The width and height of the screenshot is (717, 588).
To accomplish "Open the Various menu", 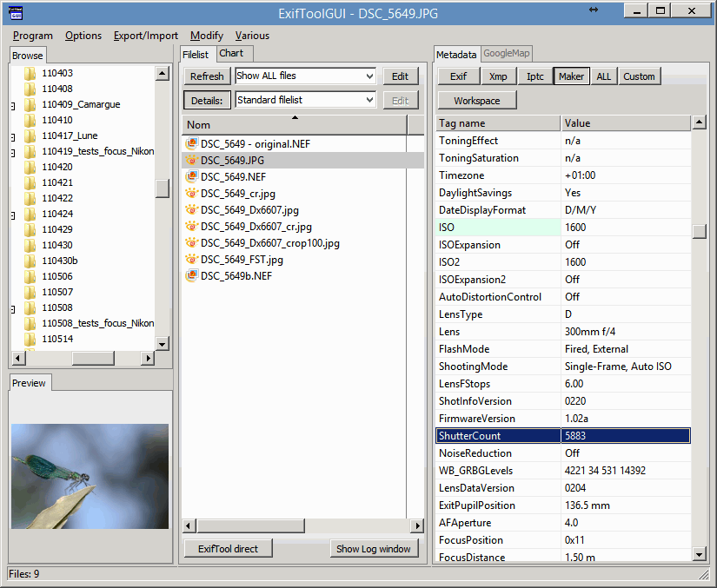I will (252, 36).
